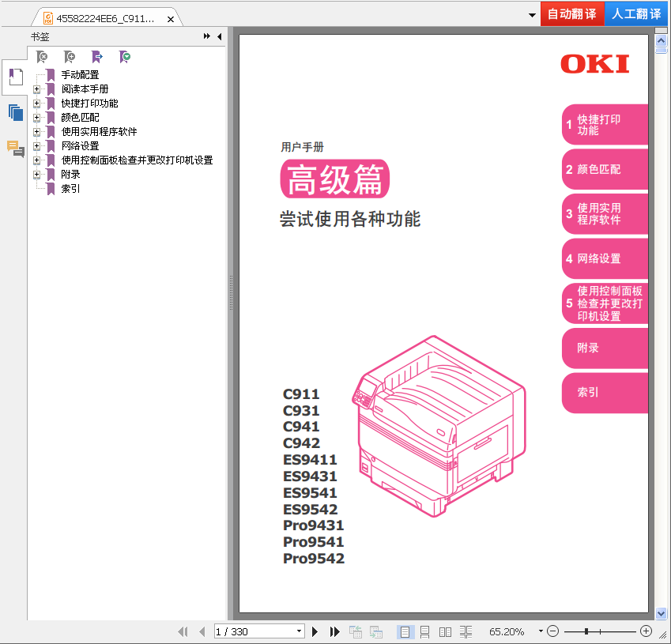Open the zoom percentage dropdown
The width and height of the screenshot is (671, 644).
[x=541, y=631]
